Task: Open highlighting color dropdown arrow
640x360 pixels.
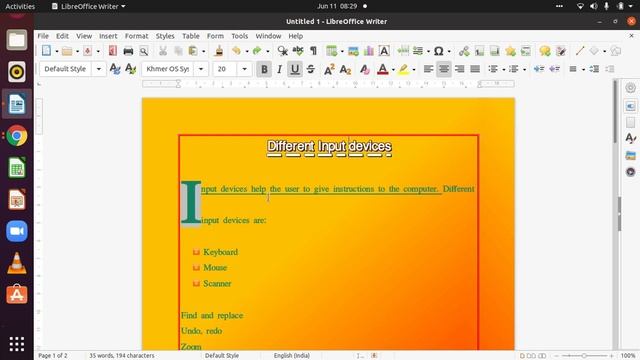Action: click(x=414, y=69)
